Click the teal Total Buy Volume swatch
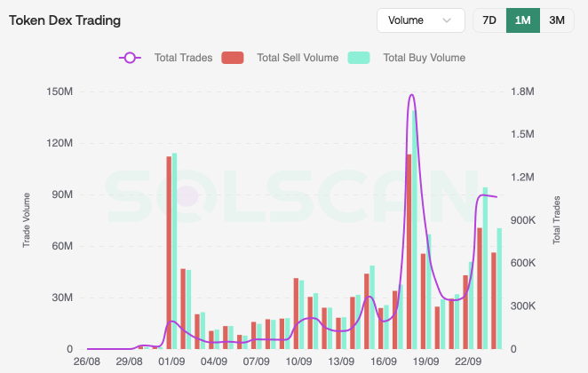 359,58
